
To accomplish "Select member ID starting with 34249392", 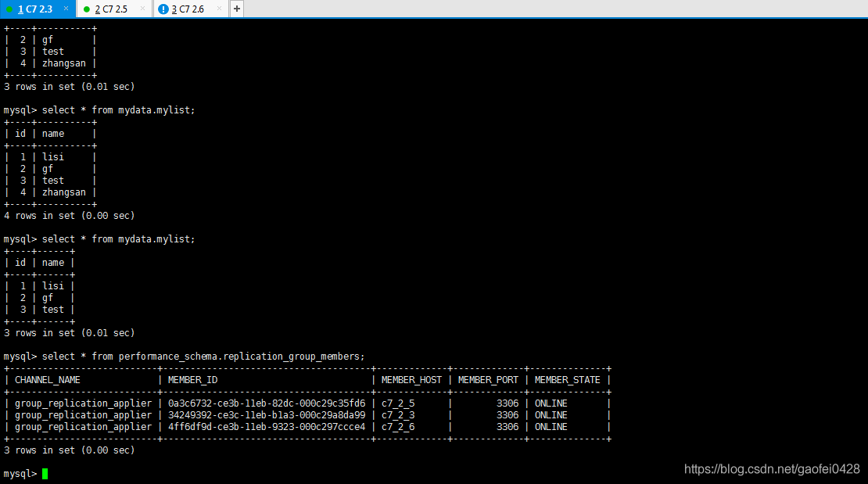I will pos(267,414).
